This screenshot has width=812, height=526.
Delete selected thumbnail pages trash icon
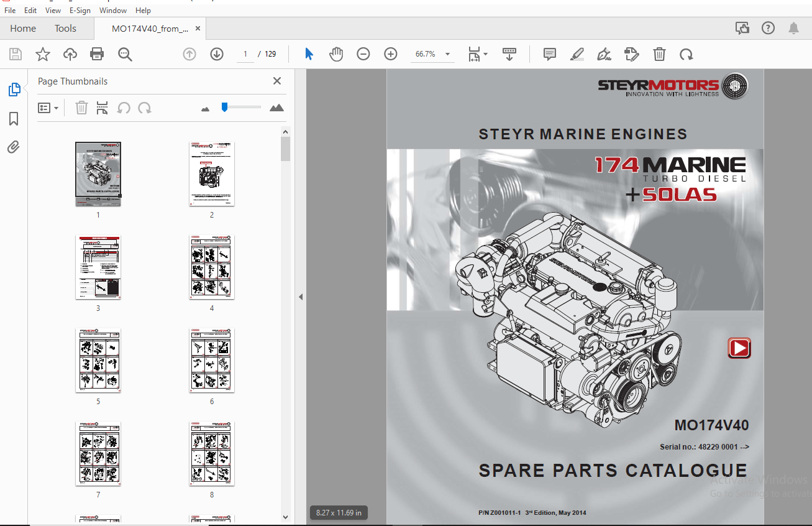coord(81,108)
